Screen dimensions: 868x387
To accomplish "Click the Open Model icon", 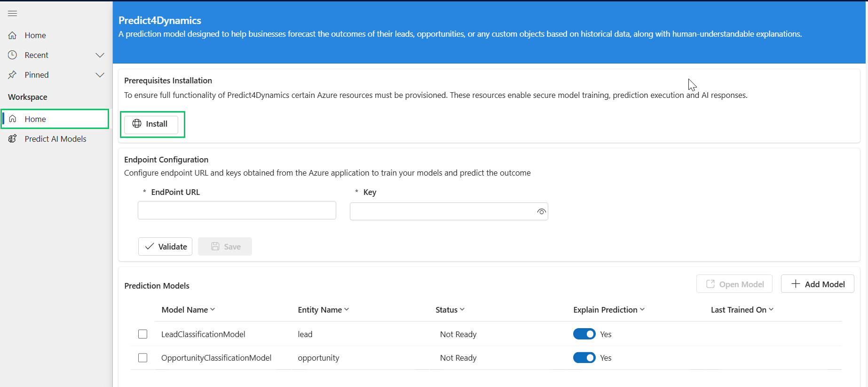I will [x=710, y=284].
